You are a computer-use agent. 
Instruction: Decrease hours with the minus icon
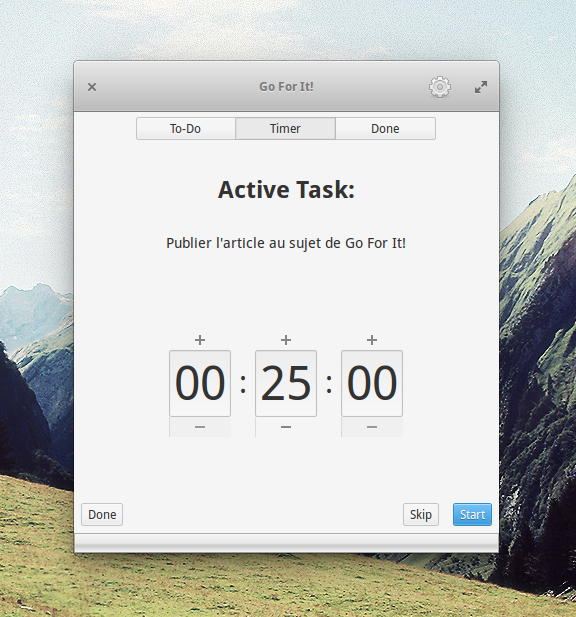pos(200,427)
